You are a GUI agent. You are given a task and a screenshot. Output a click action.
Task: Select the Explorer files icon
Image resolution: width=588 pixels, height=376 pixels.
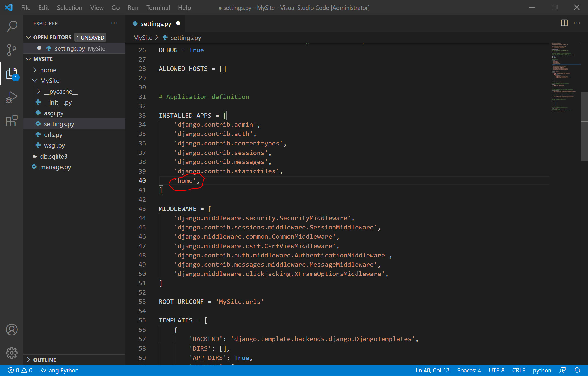pyautogui.click(x=12, y=74)
